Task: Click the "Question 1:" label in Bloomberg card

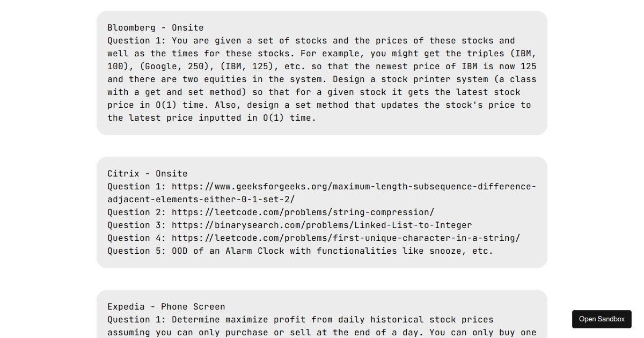Action: [x=136, y=41]
